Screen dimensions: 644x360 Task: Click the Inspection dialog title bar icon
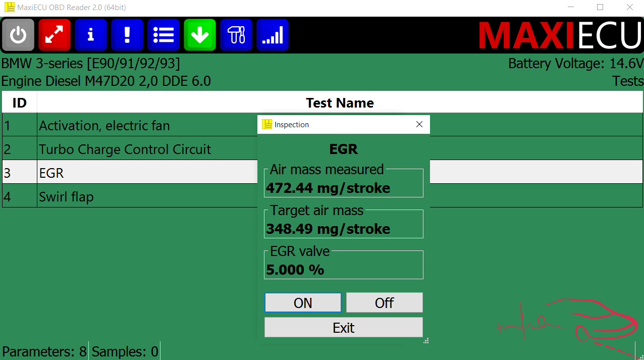tap(266, 124)
